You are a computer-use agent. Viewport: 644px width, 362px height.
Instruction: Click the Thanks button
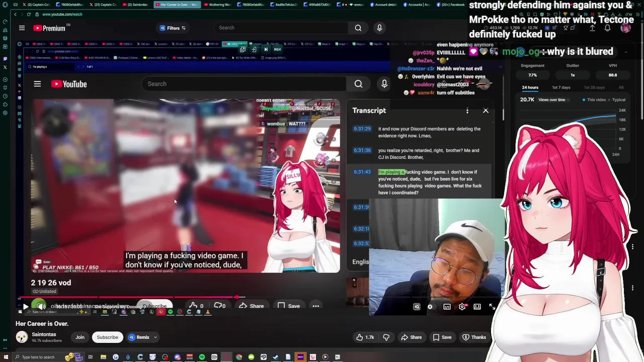pos(474,337)
